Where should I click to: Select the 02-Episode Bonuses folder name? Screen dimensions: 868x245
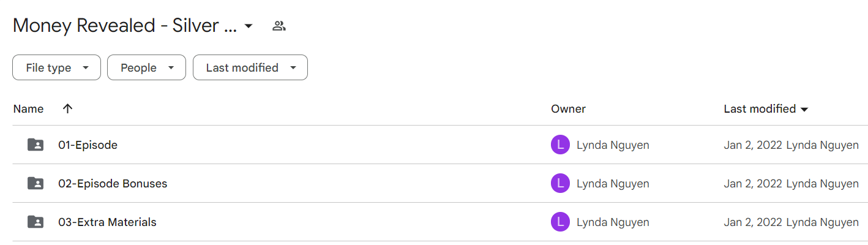coord(113,183)
